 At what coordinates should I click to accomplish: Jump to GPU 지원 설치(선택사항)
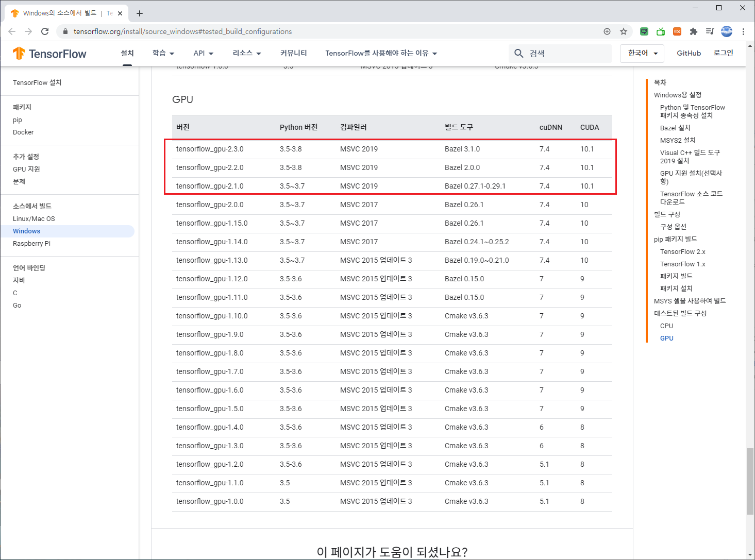pos(691,177)
